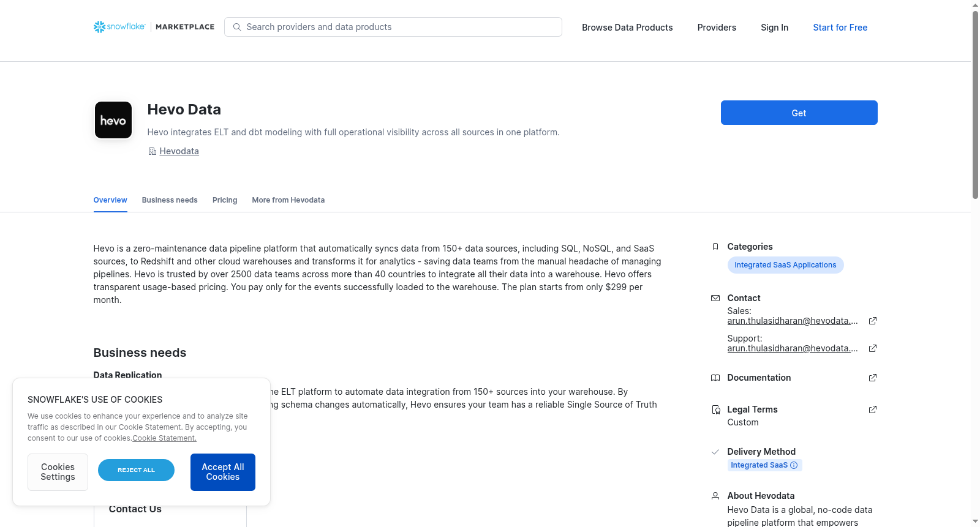
Task: Click the Categories sidebar heading
Action: point(750,247)
